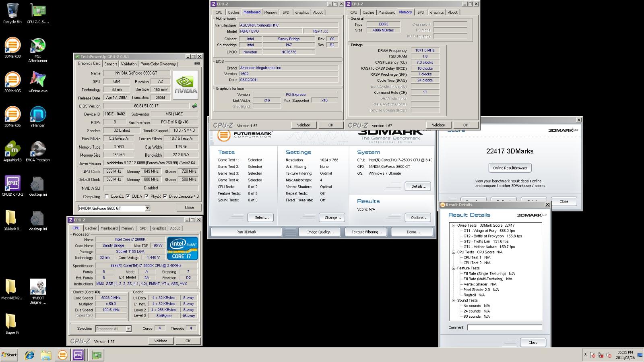
Task: Launch 3DMark05 desktop shortcut
Action: coord(12,82)
